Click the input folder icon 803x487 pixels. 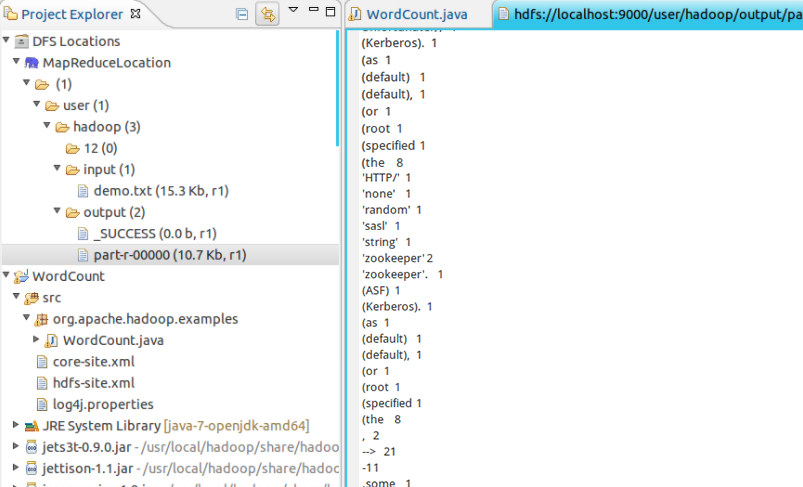[x=73, y=170]
